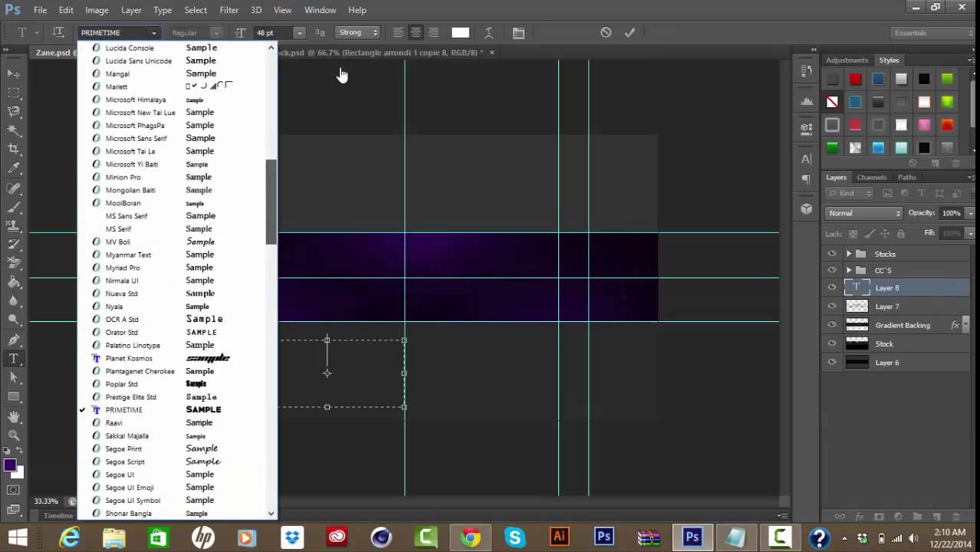
Task: Apply the red style swatch
Action: coord(855,79)
